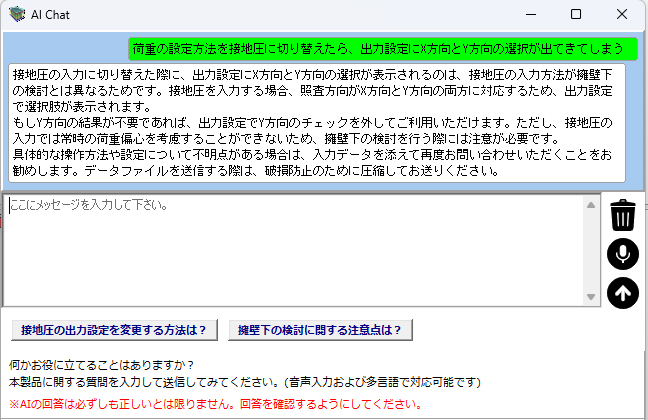Close the AI Chat window
Image resolution: width=648 pixels, height=420 pixels.
click(622, 14)
